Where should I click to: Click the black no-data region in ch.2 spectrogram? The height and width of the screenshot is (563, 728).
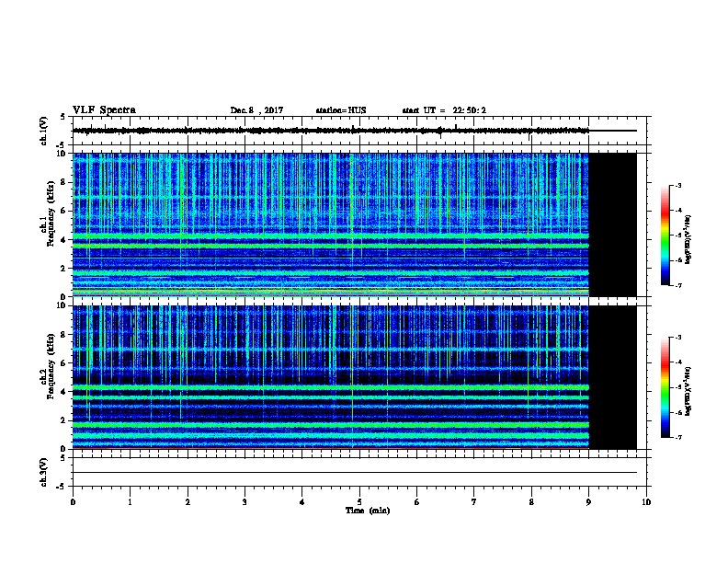612,377
